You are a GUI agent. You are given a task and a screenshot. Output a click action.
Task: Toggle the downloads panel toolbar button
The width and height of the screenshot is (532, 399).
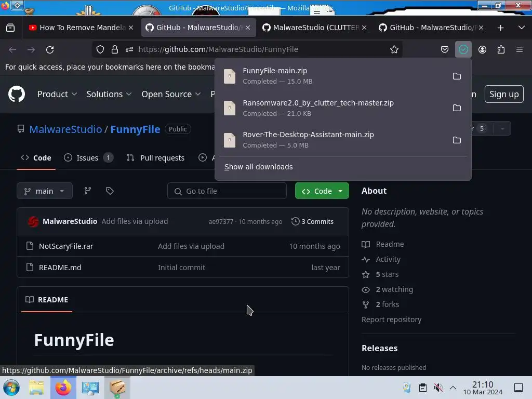(463, 49)
